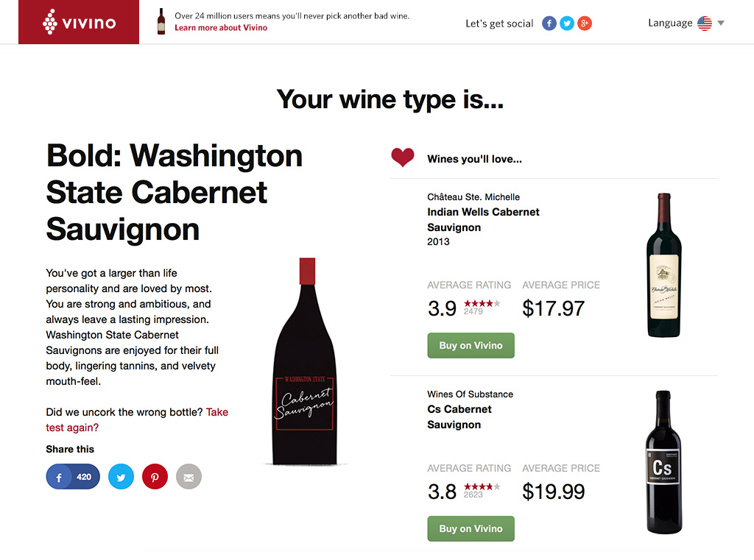Share result on Pinterest
The image size is (754, 560).
(x=155, y=476)
